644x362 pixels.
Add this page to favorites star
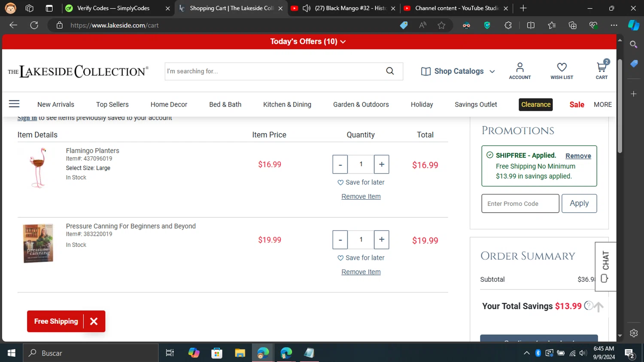tap(441, 25)
